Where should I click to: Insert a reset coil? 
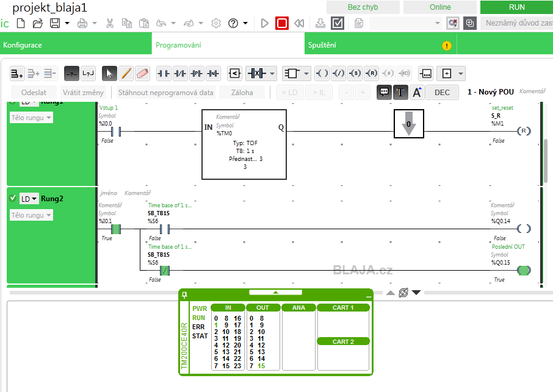tap(371, 74)
